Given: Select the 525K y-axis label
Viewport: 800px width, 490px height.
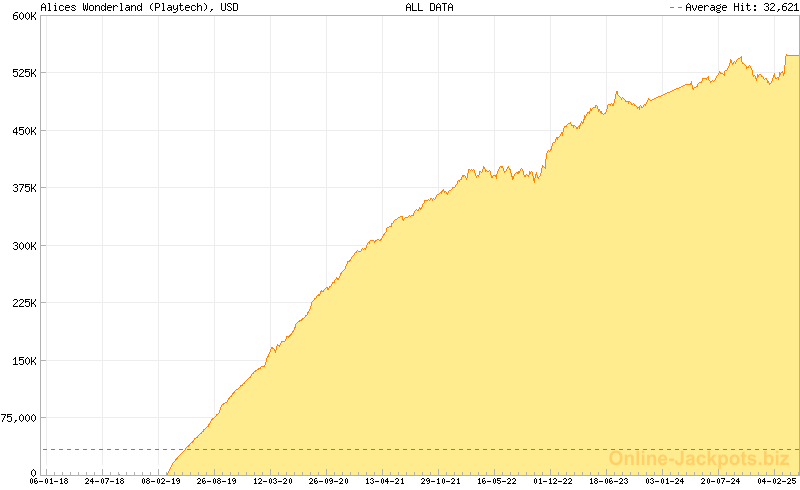Looking at the screenshot, I should (x=21, y=73).
